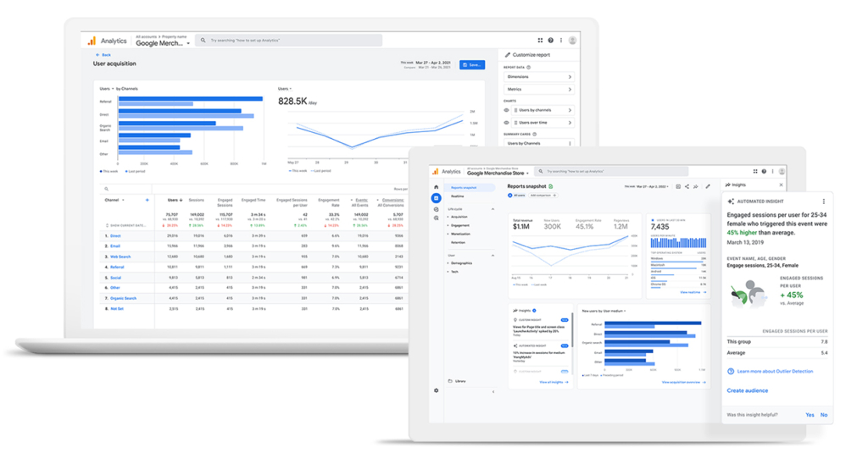Open the Google Merchandise Store property dropdown
The image size is (868, 453).
tap(498, 173)
